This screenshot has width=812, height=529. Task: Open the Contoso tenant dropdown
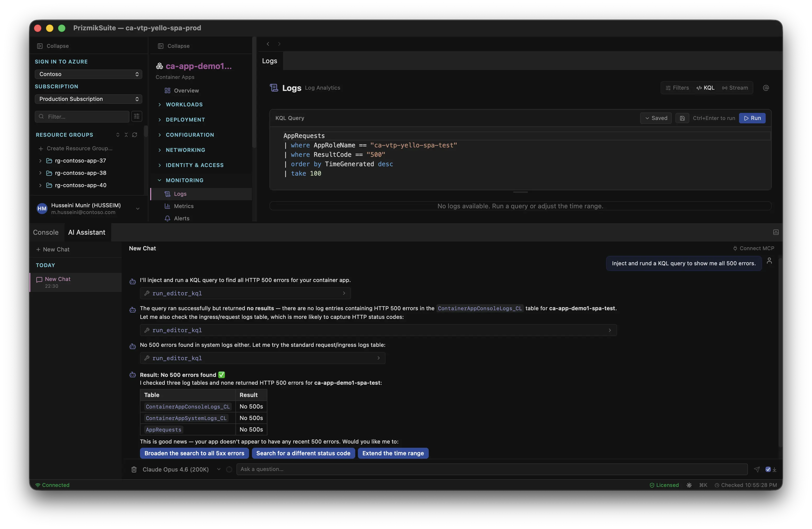tap(88, 74)
